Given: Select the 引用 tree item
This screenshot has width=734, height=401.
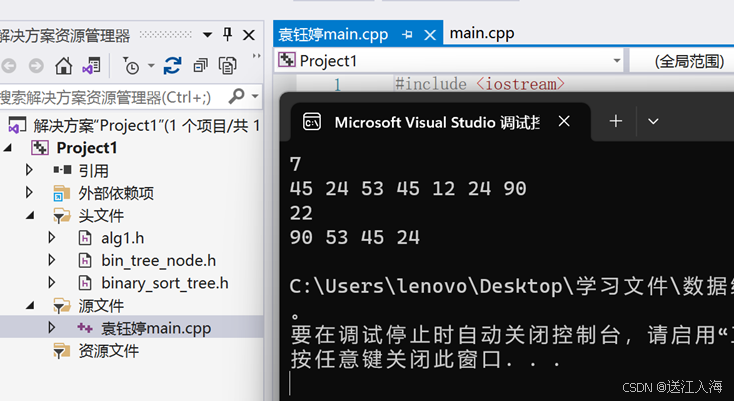Looking at the screenshot, I should tap(93, 171).
